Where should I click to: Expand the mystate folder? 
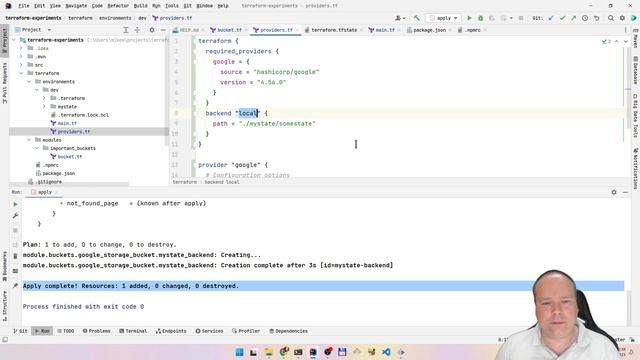point(44,107)
